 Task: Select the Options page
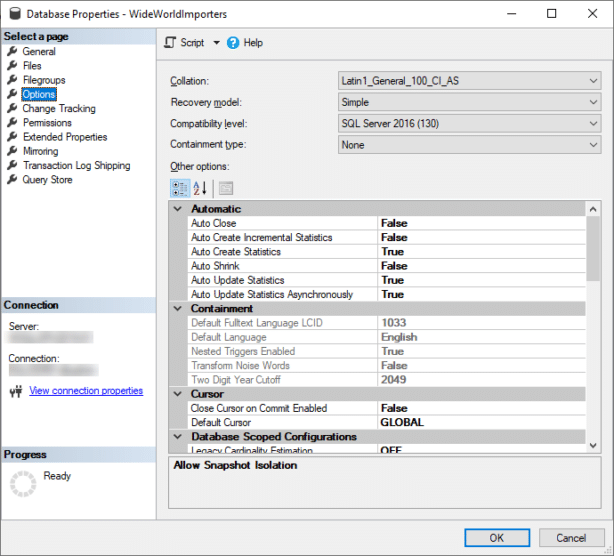[x=39, y=94]
